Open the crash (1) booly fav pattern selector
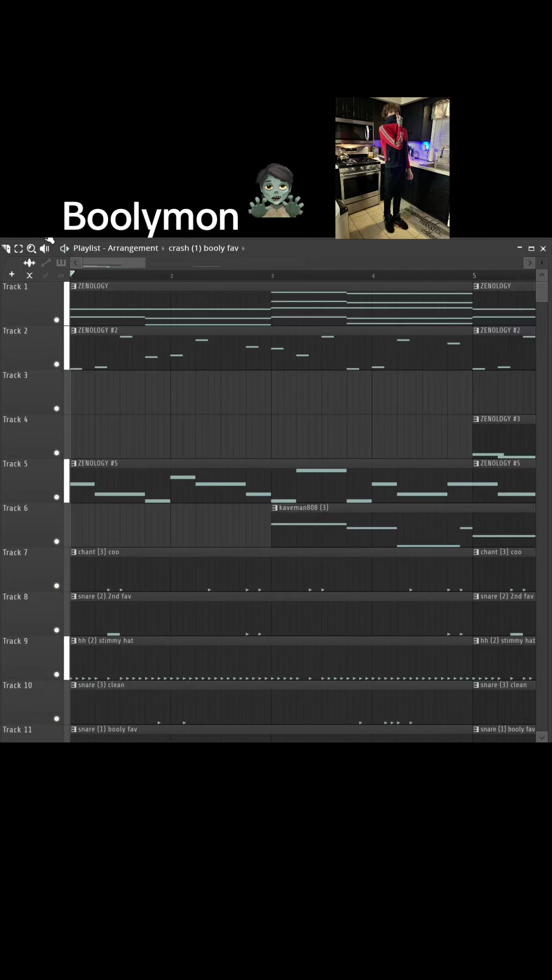The image size is (552, 980). click(x=203, y=248)
